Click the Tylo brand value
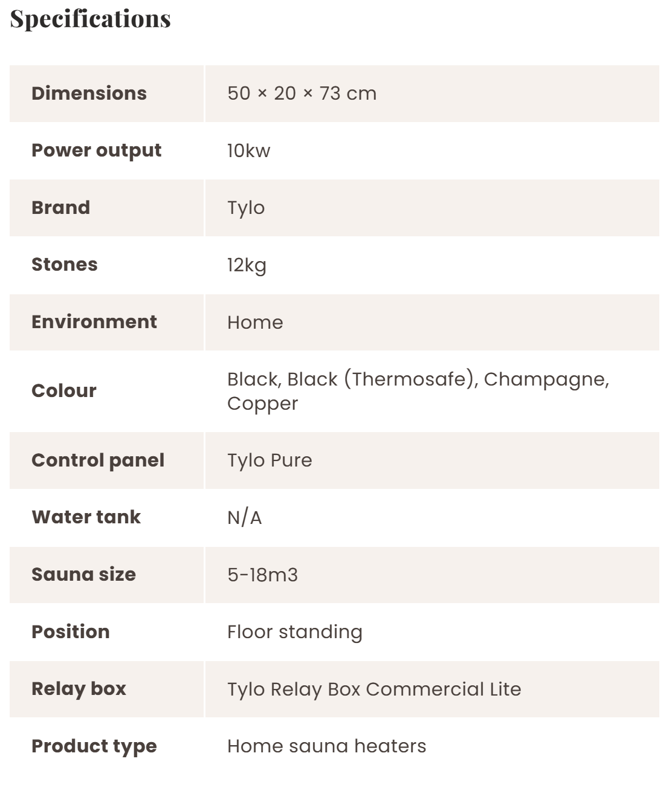The height and width of the screenshot is (785, 672). pos(246,208)
